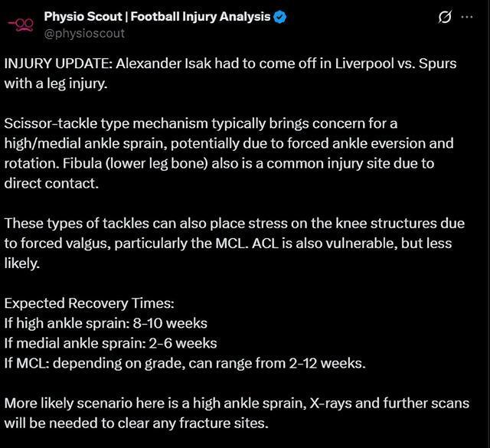Viewport: 490px width, 448px height.
Task: Click the 'rotation. Fibula (lower leg bone)' line
Action: pyautogui.click(x=228, y=163)
